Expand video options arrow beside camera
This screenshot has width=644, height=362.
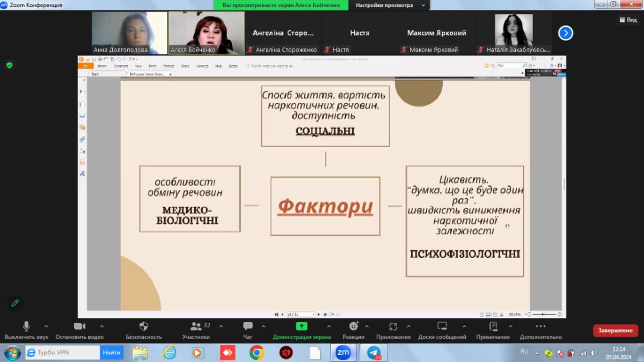(101, 326)
